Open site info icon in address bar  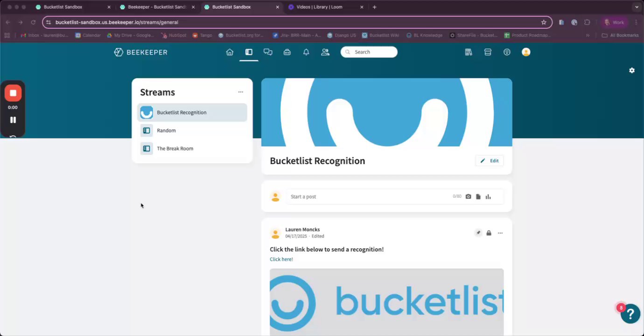[49, 22]
